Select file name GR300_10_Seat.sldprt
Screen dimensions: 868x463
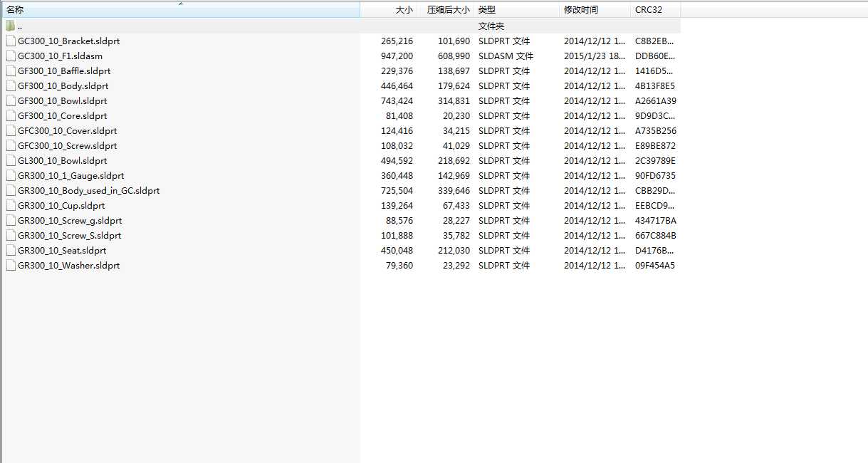[62, 250]
